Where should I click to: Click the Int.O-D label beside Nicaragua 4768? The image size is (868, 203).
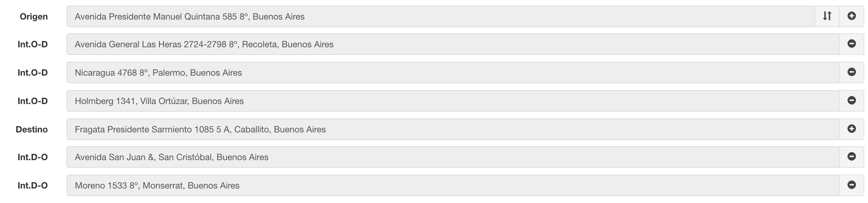pos(33,72)
